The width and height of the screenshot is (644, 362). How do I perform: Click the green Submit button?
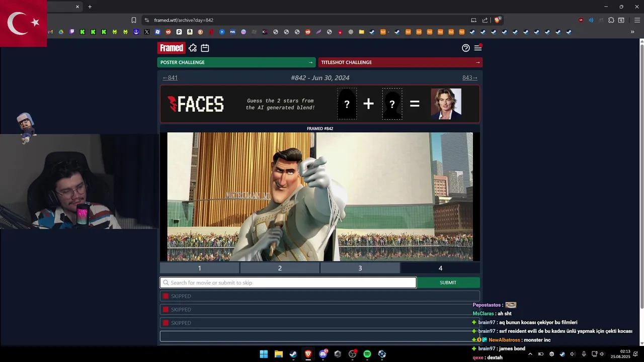448,283
